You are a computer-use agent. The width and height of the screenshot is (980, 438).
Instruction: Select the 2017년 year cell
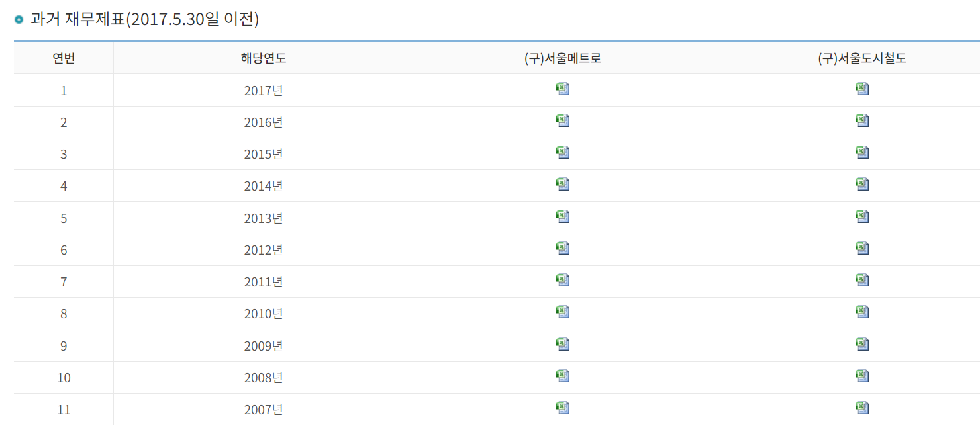pyautogui.click(x=264, y=91)
